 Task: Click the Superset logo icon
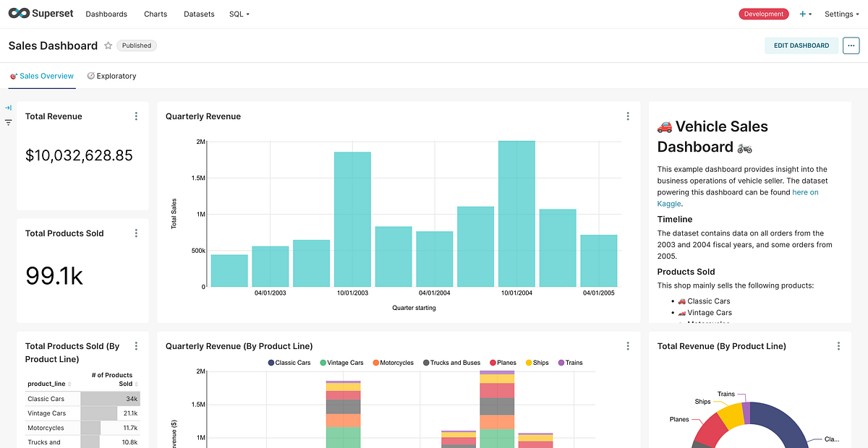[x=19, y=13]
